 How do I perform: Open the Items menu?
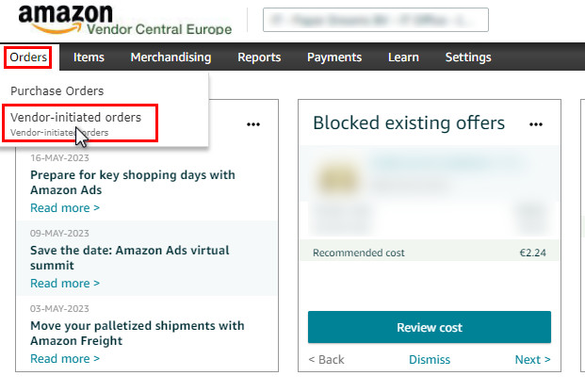click(89, 57)
